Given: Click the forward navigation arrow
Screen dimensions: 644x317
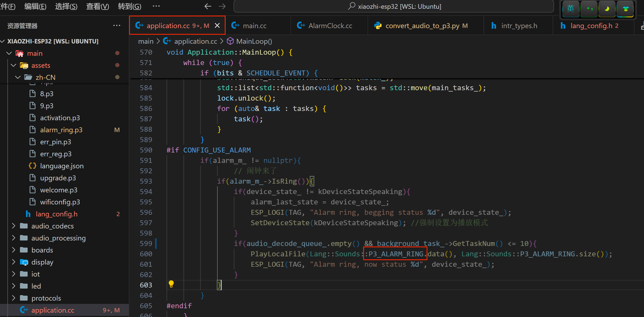Looking at the screenshot, I should [222, 6].
